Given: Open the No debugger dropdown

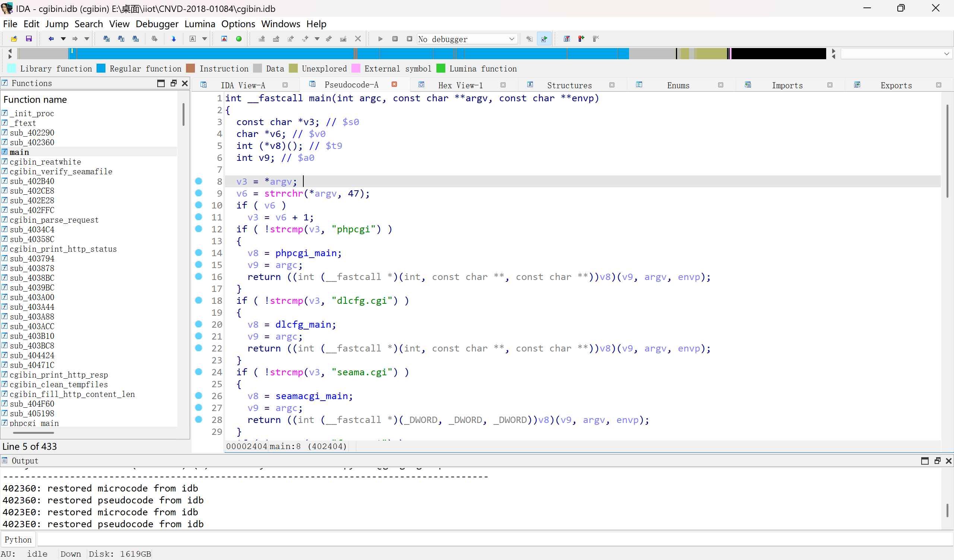Looking at the screenshot, I should (467, 39).
